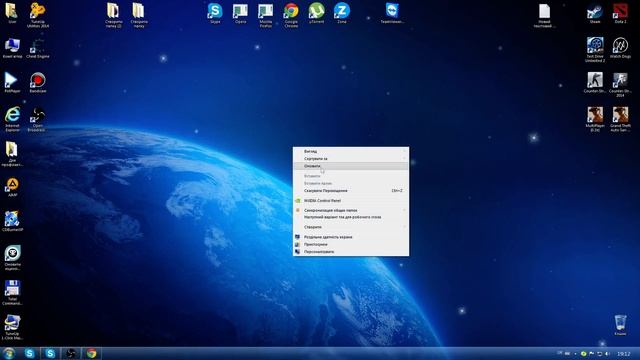This screenshot has width=640, height=360.
Task: Select Counter-Strike 2014 desktop shortcut
Action: click(620, 84)
